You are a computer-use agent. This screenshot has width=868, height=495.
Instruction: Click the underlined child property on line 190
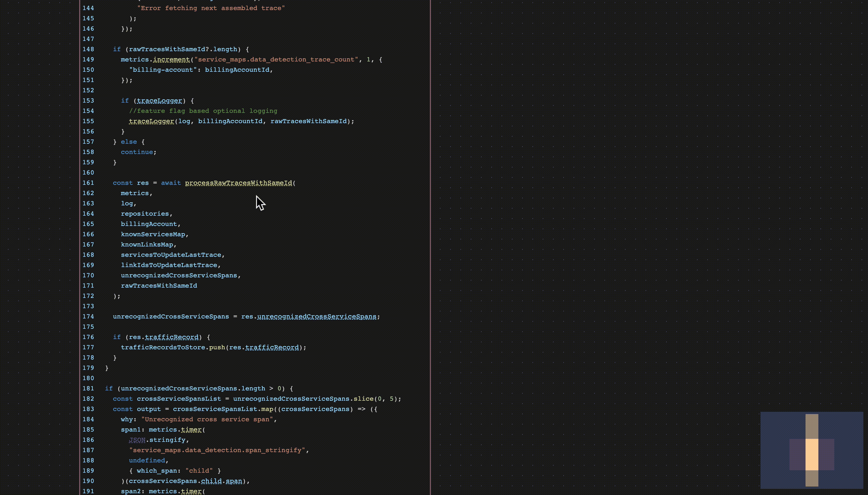[x=211, y=481]
